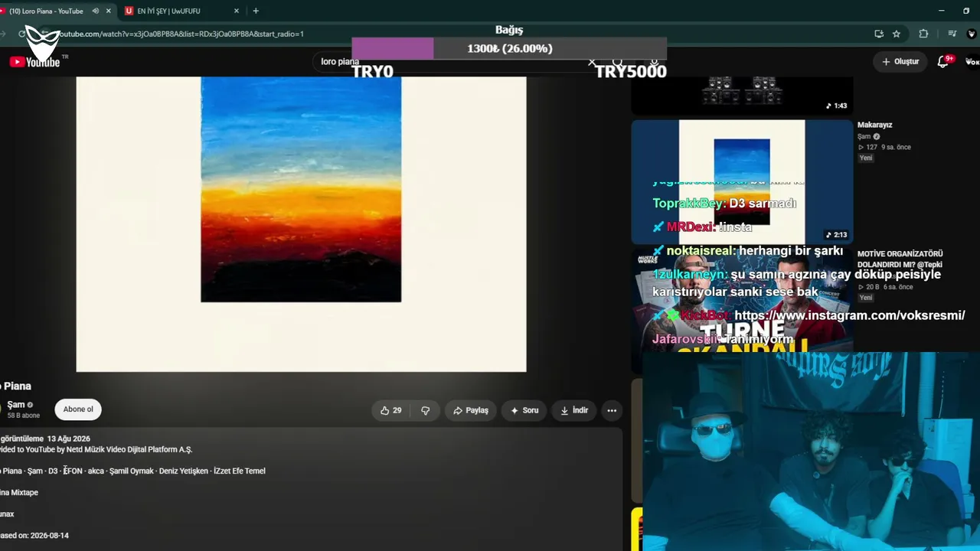The height and width of the screenshot is (551, 980).
Task: Close the EN İYİ ŞEY UwUFUFU tab
Action: point(237,11)
